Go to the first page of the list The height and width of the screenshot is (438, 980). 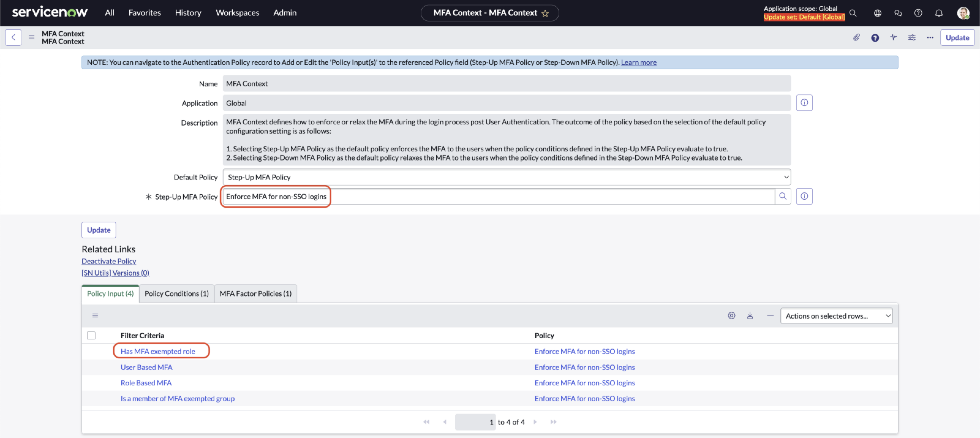tap(427, 422)
